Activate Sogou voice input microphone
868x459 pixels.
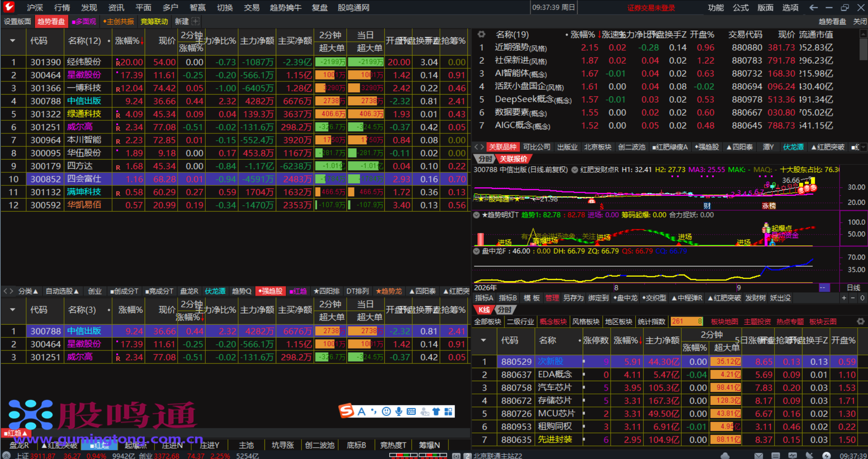coord(399,412)
